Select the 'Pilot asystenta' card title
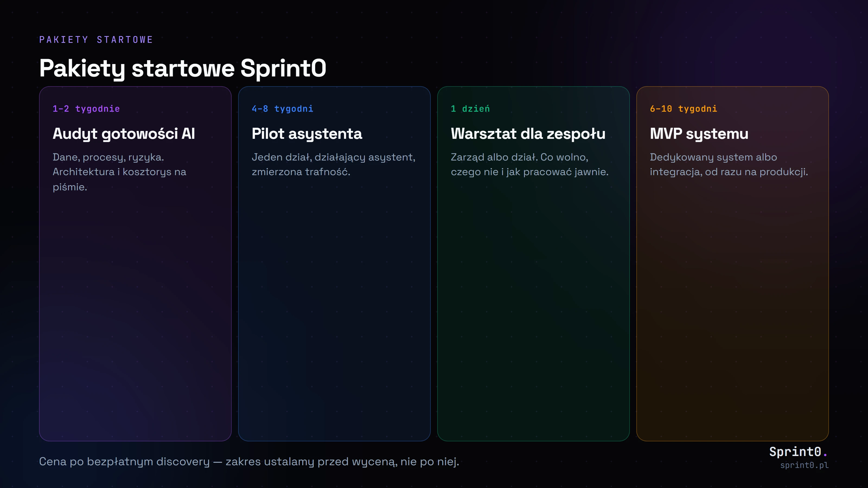 pyautogui.click(x=307, y=134)
